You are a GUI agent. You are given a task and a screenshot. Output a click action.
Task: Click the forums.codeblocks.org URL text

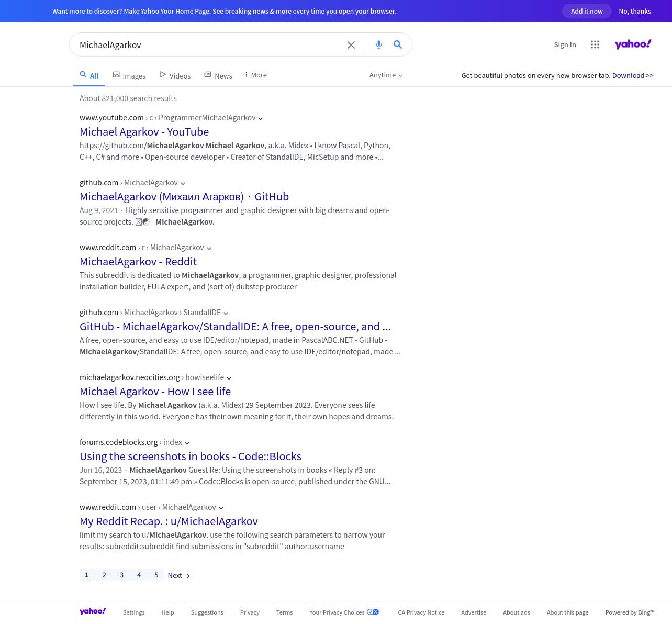(119, 442)
